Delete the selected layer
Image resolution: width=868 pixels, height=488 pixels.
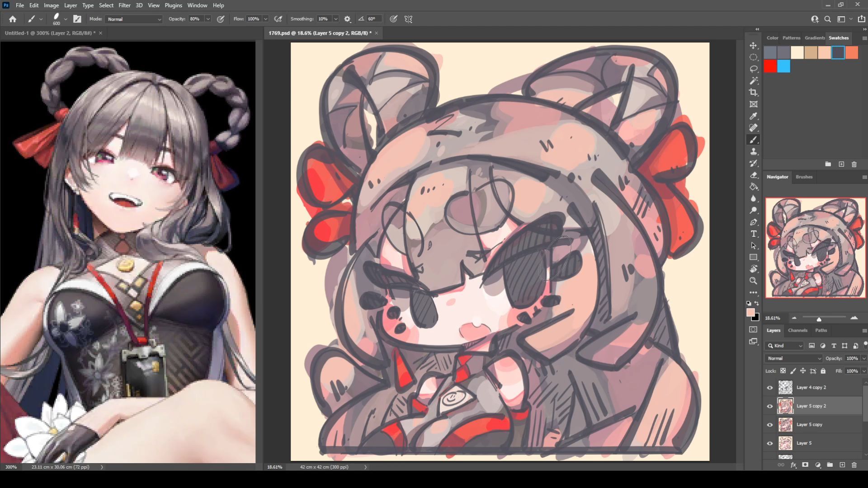854,465
